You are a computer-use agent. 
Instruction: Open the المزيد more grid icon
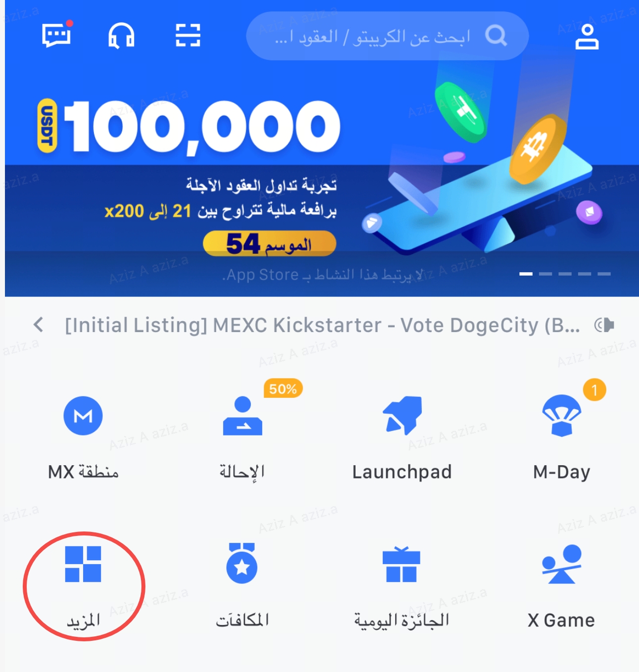pos(83,564)
